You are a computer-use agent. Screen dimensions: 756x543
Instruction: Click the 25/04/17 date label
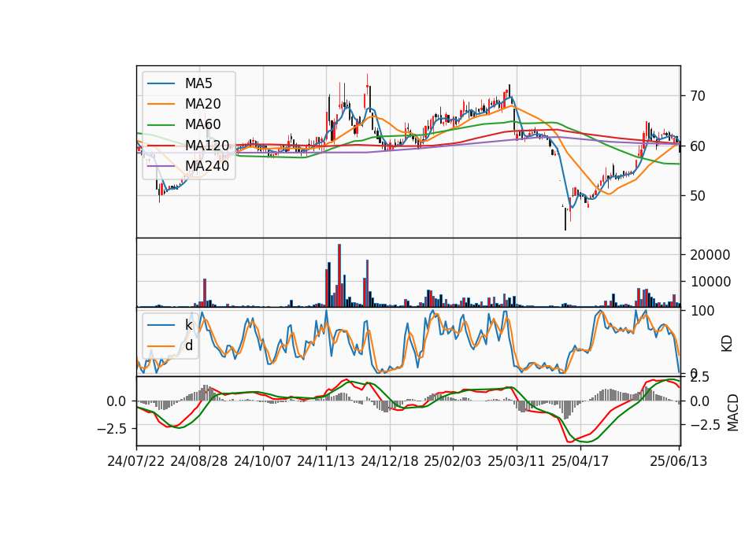pyautogui.click(x=580, y=461)
